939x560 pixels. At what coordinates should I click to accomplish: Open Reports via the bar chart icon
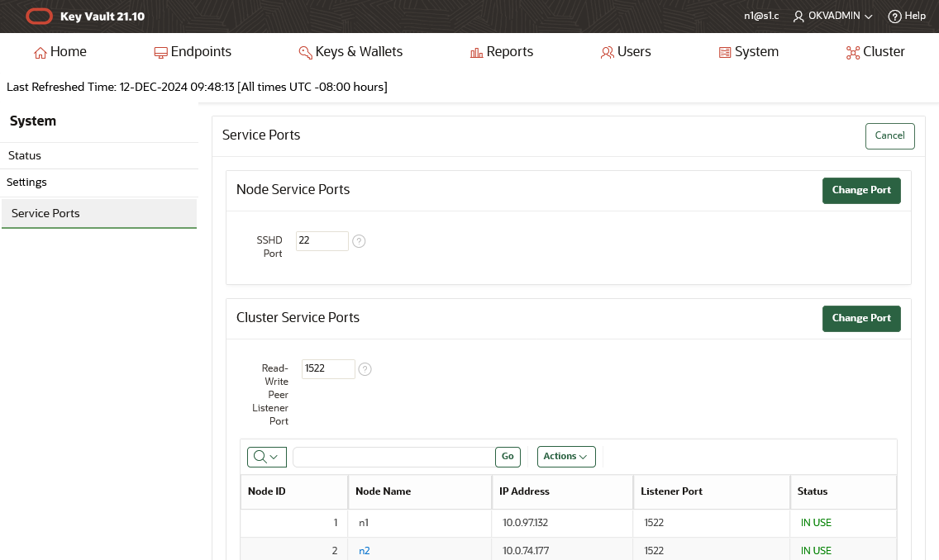(476, 51)
